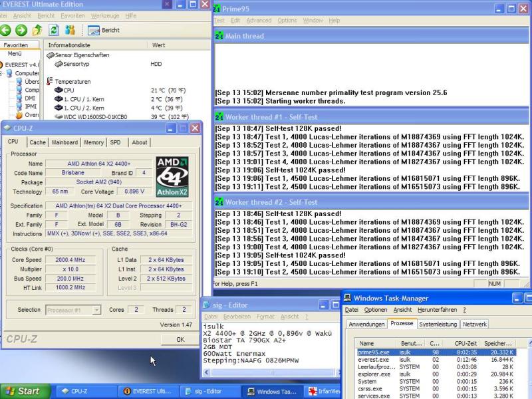Screen dimensions: 532x399
Task: Switch to the SPD tab in CPU-Z
Action: [115, 142]
